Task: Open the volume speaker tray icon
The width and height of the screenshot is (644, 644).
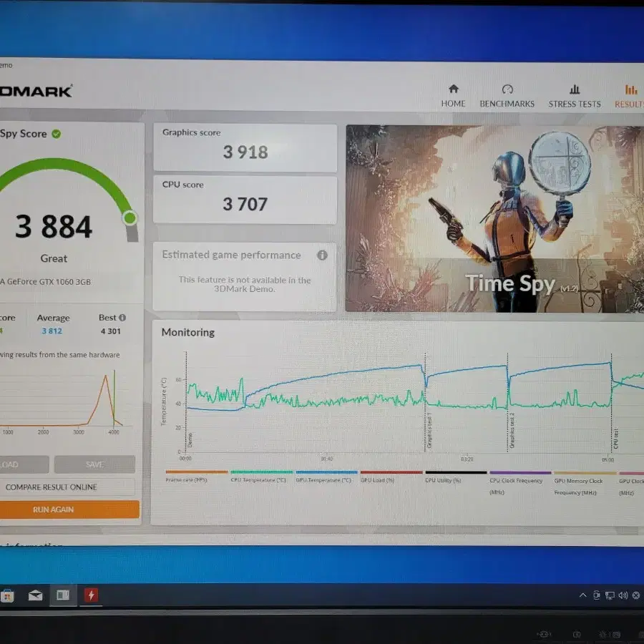Action: click(623, 595)
